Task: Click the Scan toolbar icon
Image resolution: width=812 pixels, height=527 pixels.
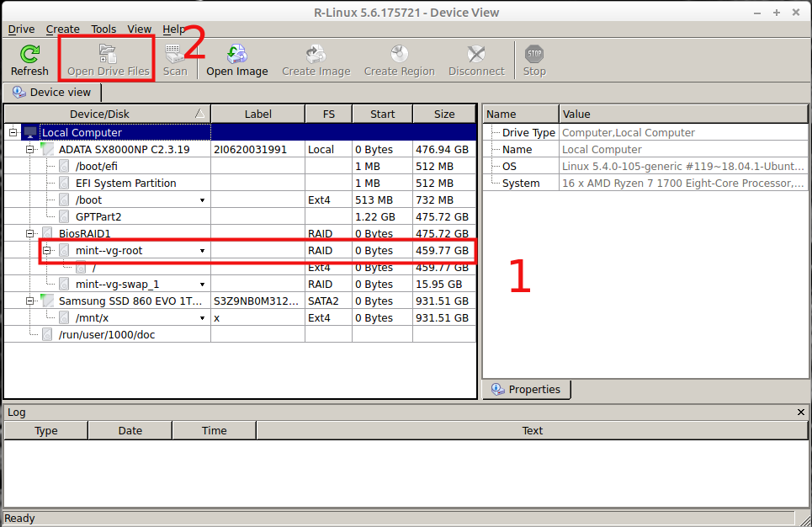Action: (175, 56)
